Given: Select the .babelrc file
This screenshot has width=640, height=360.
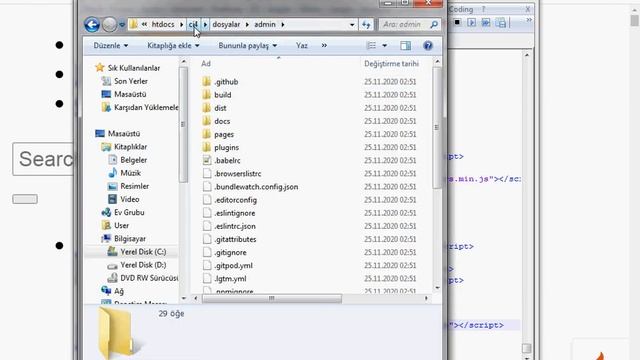Looking at the screenshot, I should [227, 160].
